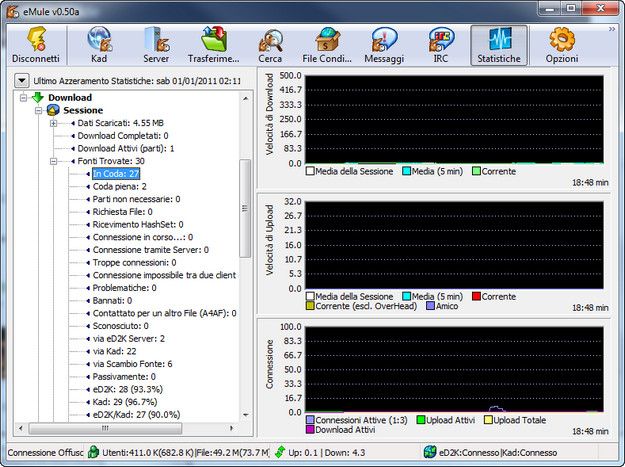This screenshot has height=467, width=625.
Task: Select 'Connessione tramite Server: 0' row
Action: pos(151,250)
